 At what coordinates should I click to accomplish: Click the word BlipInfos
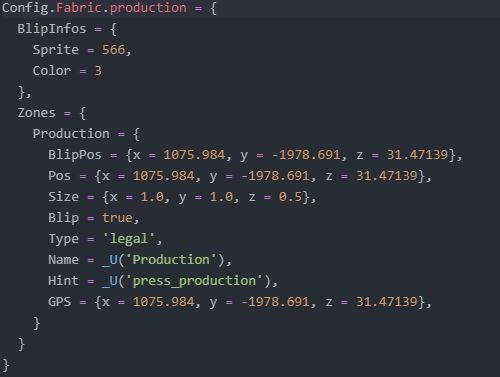[x=52, y=29]
